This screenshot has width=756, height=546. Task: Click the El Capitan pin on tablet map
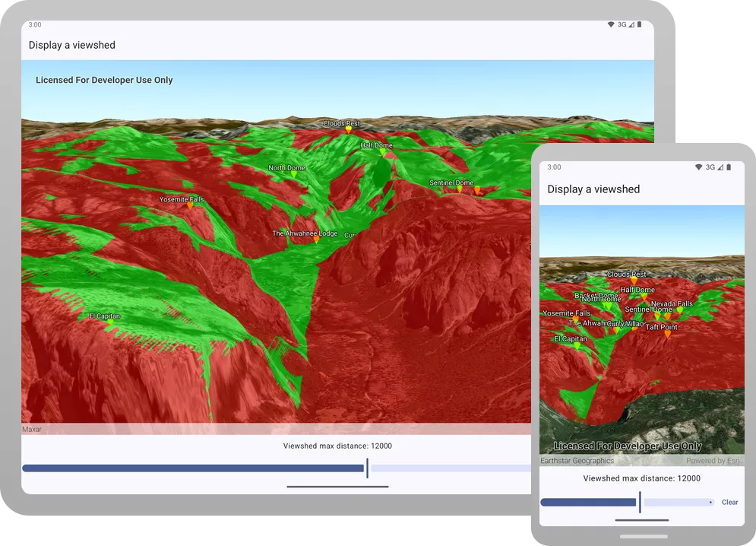tap(110, 322)
